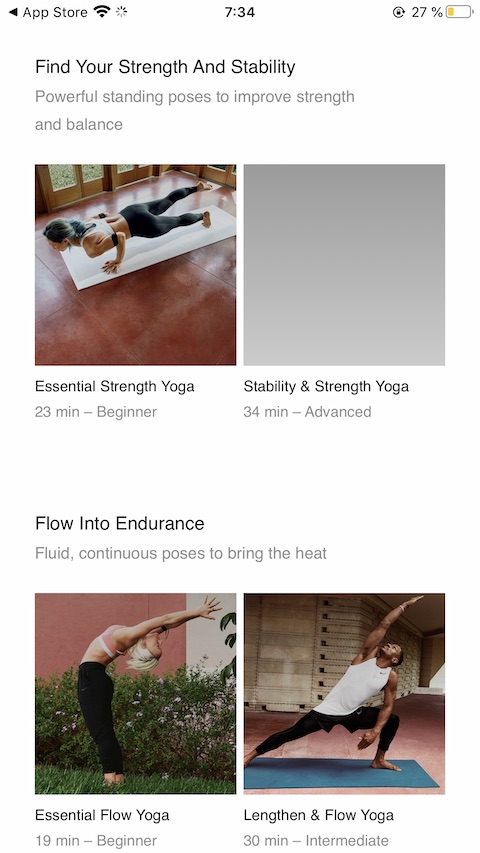Tap the 23 min – Beginner label
The width and height of the screenshot is (480, 853).
pos(96,412)
